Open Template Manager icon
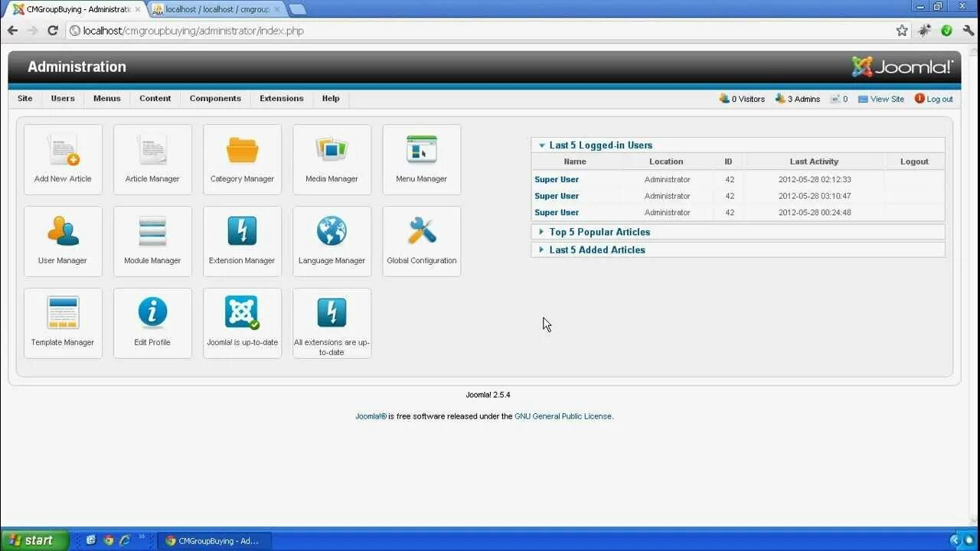 tap(63, 323)
